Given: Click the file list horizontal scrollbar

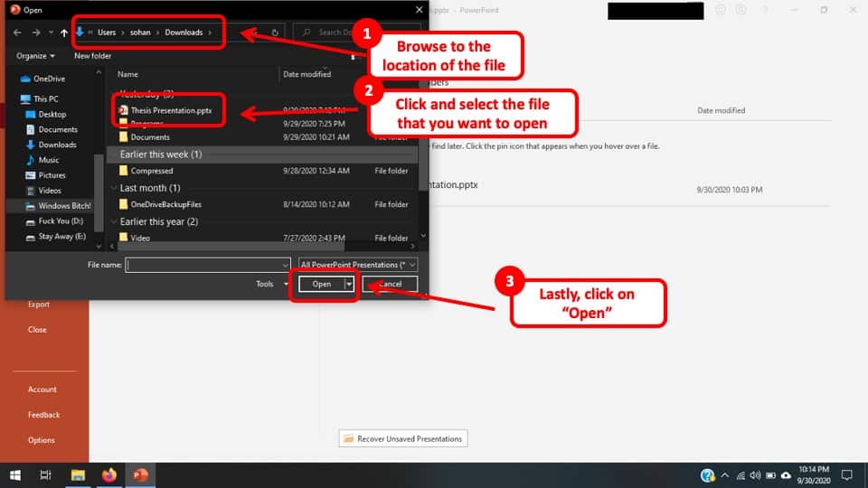Looking at the screenshot, I should point(230,246).
